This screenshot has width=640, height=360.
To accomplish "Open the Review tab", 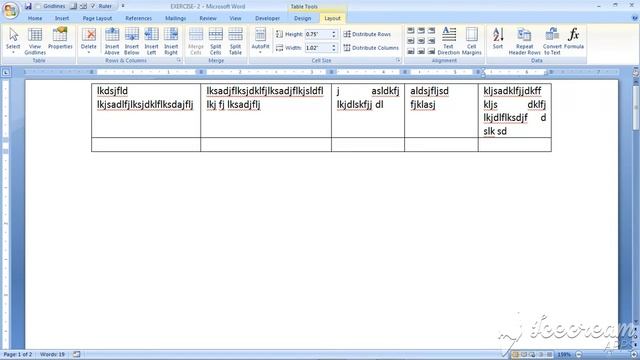I will 208,18.
